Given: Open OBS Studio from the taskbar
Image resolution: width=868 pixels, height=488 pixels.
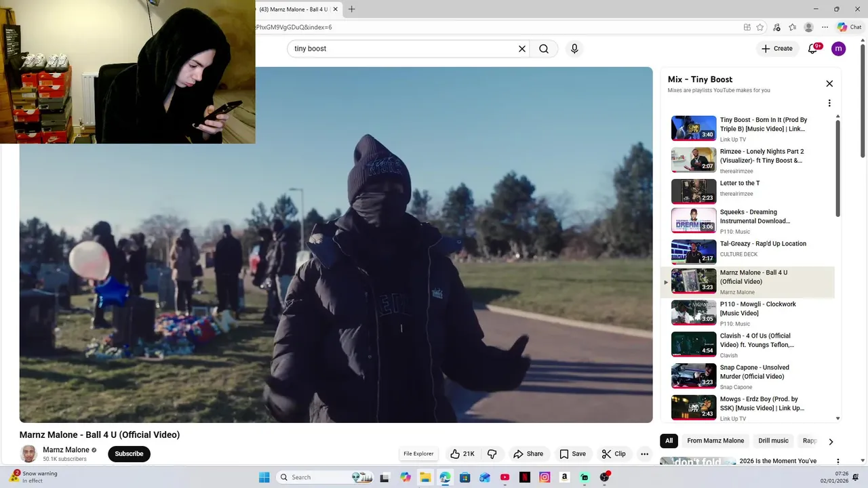Looking at the screenshot, I should (604, 477).
